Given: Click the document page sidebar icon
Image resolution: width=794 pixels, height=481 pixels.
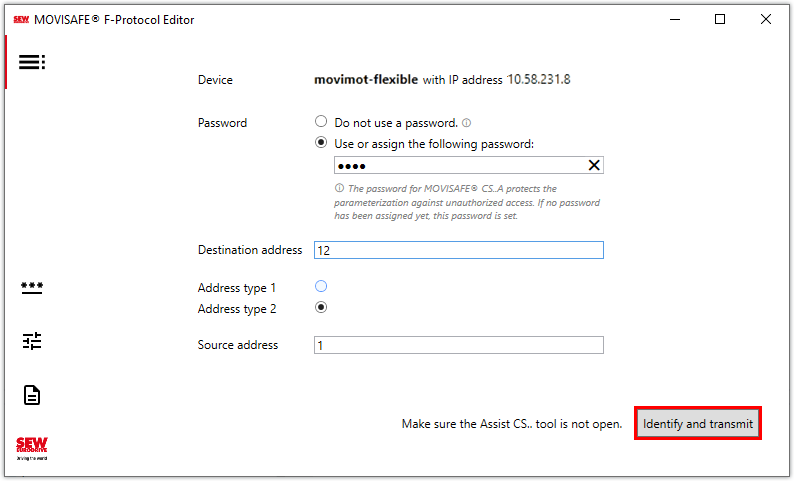Looking at the screenshot, I should 32,395.
